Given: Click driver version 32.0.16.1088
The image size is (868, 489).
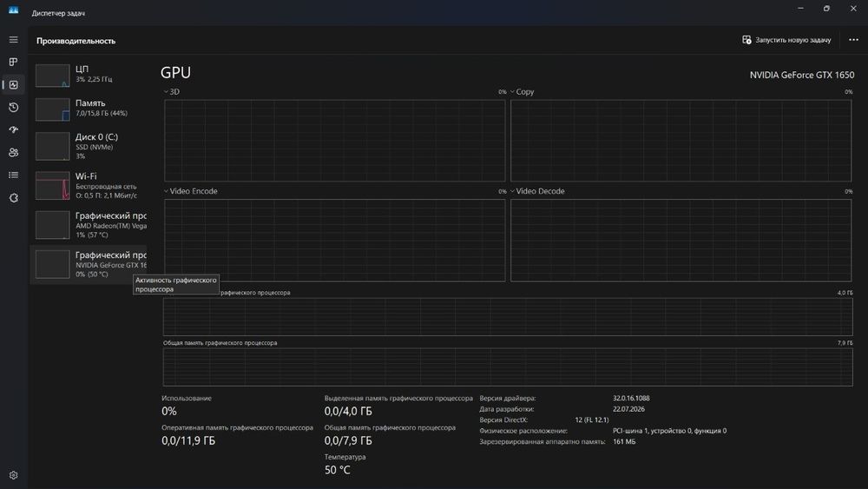Looking at the screenshot, I should coord(631,398).
